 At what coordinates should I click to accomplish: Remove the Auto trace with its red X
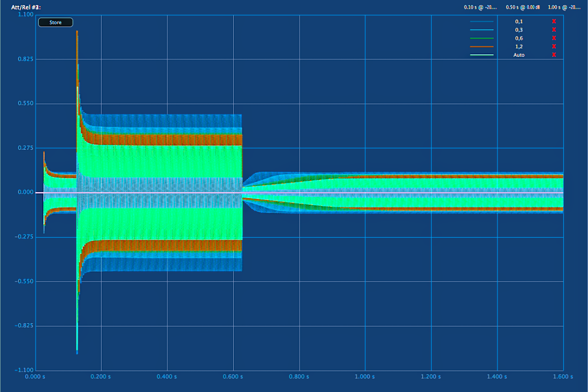(x=554, y=55)
